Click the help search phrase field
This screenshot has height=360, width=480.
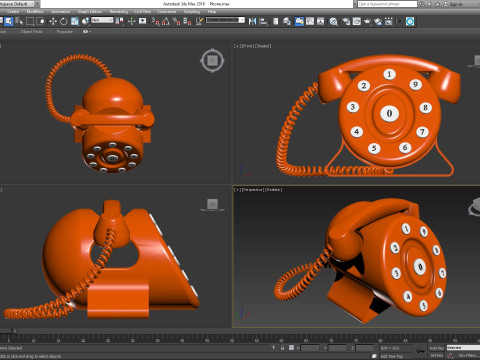pyautogui.click(x=387, y=4)
